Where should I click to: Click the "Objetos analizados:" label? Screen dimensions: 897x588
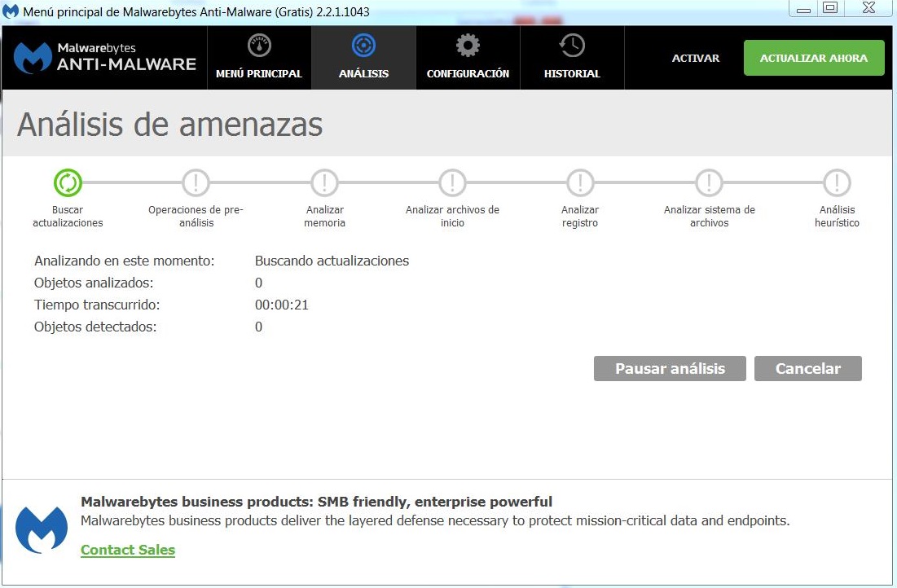pyautogui.click(x=94, y=283)
